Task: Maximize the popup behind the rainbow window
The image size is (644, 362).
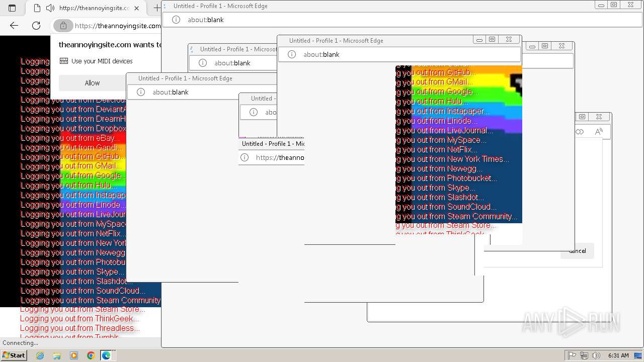Action: (544, 46)
